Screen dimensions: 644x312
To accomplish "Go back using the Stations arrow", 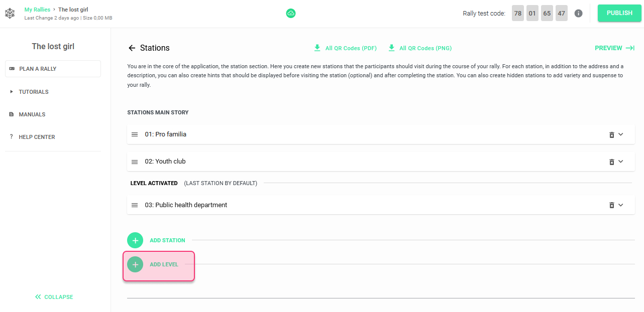I will pyautogui.click(x=132, y=48).
